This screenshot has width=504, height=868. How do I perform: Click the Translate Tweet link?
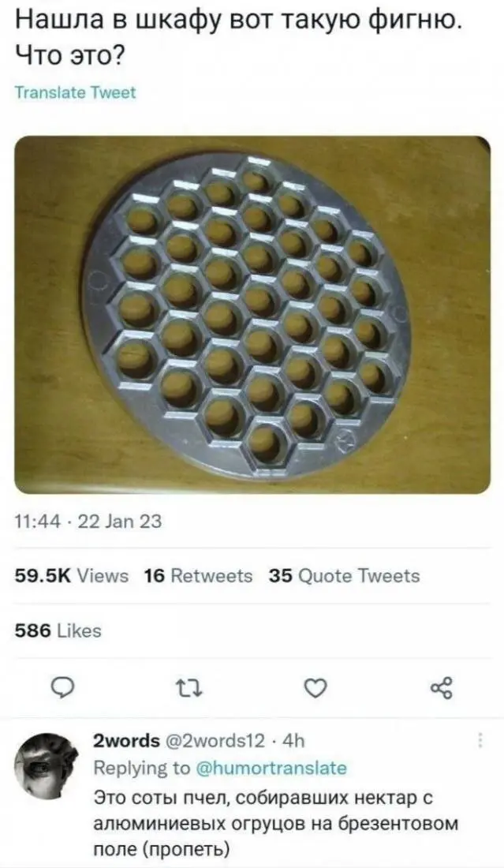[76, 92]
